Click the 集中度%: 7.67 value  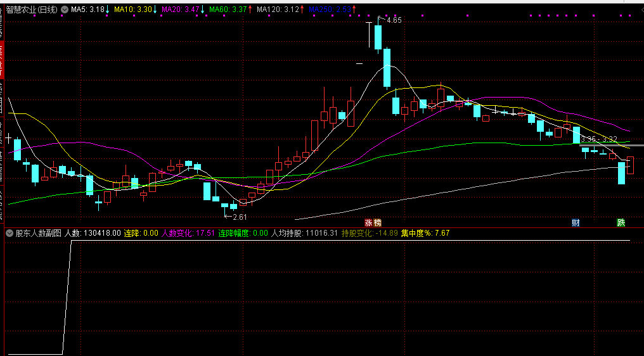(425, 233)
